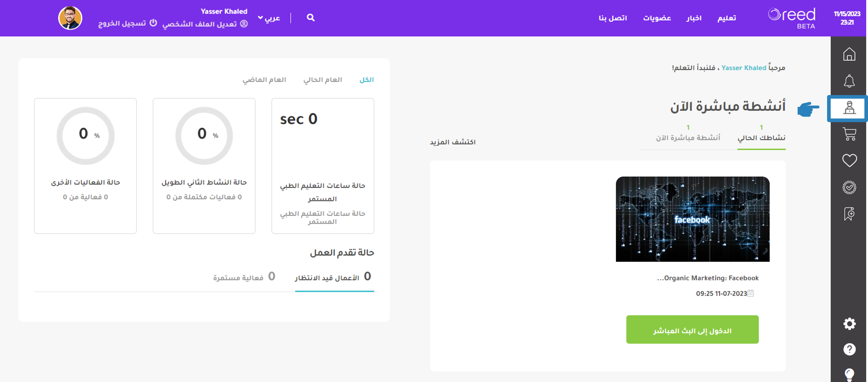Open the help question mark icon
This screenshot has width=868, height=382.
click(849, 349)
